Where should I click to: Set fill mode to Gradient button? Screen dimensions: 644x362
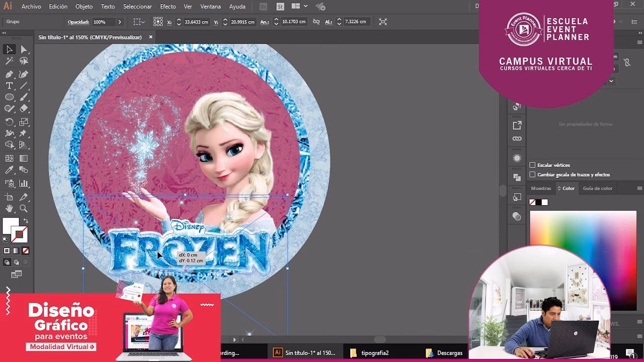16,251
